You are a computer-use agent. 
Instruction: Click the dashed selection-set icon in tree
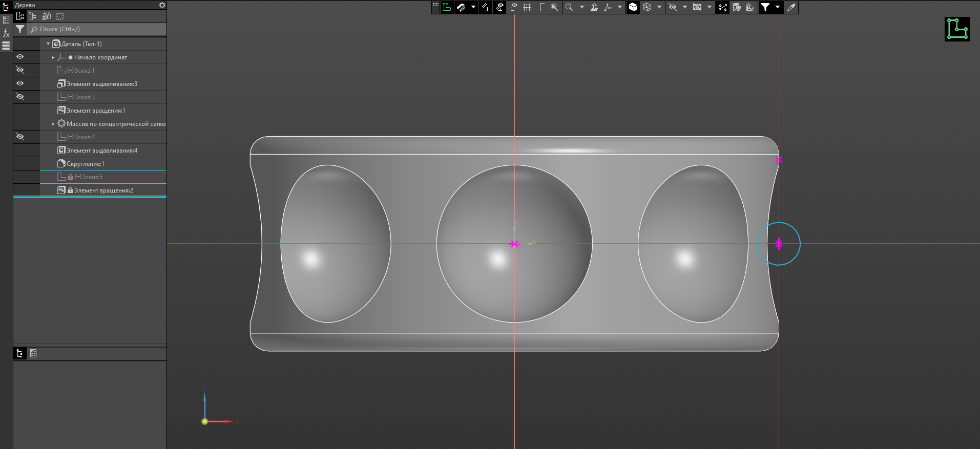(x=60, y=16)
